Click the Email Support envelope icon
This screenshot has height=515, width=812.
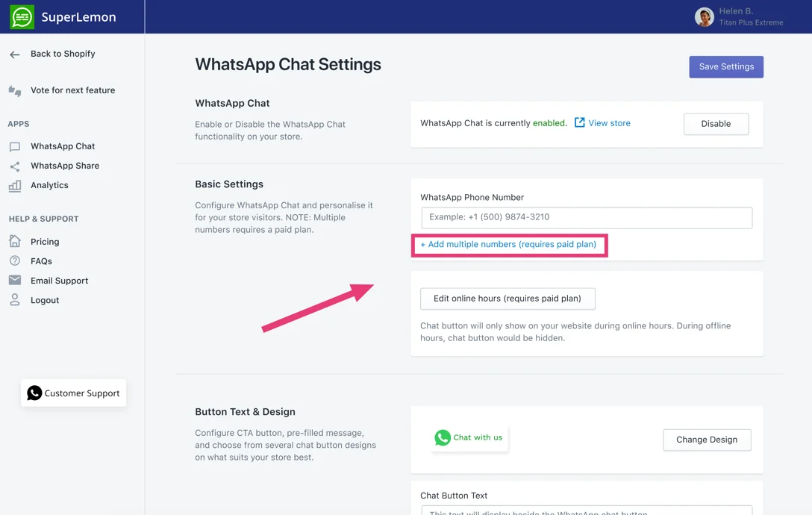(x=15, y=281)
